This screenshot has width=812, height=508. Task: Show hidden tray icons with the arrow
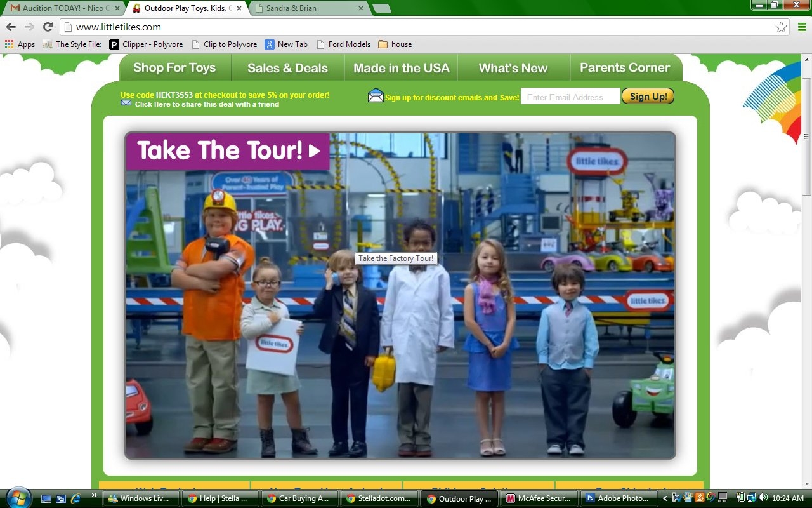[665, 498]
